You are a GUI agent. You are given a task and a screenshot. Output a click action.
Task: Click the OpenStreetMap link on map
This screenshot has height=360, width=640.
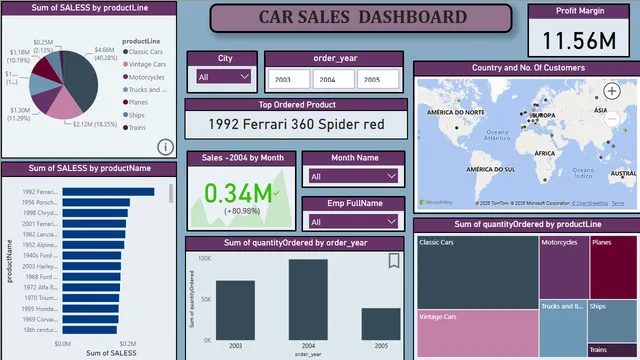590,203
